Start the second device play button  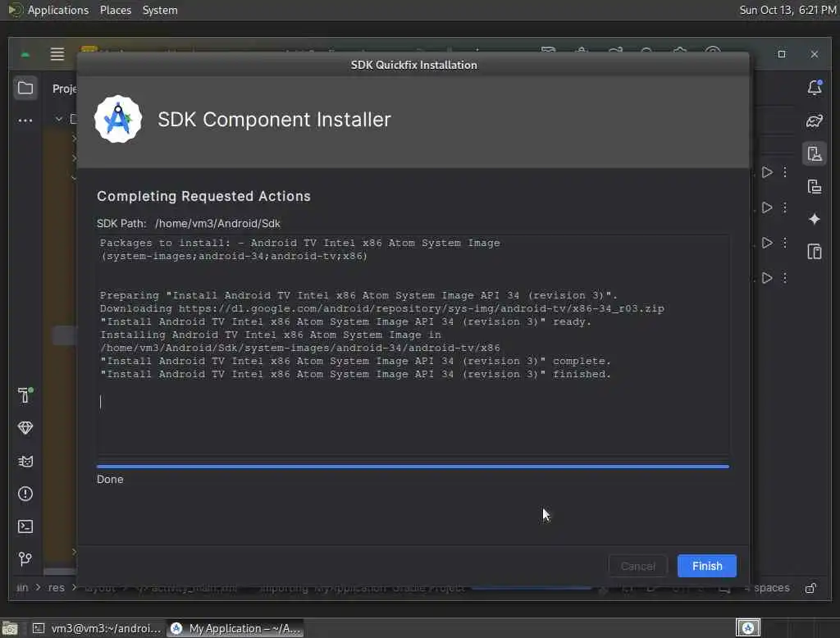(767, 207)
